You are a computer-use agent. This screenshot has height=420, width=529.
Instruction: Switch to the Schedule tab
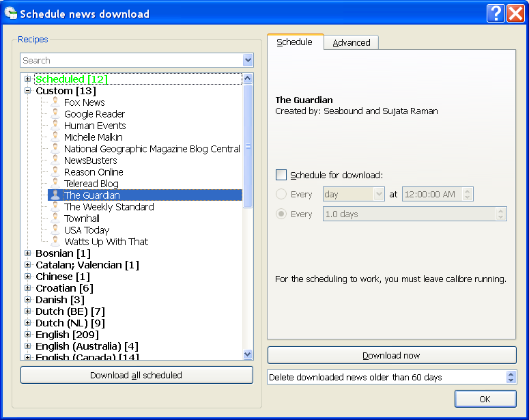[x=295, y=42]
